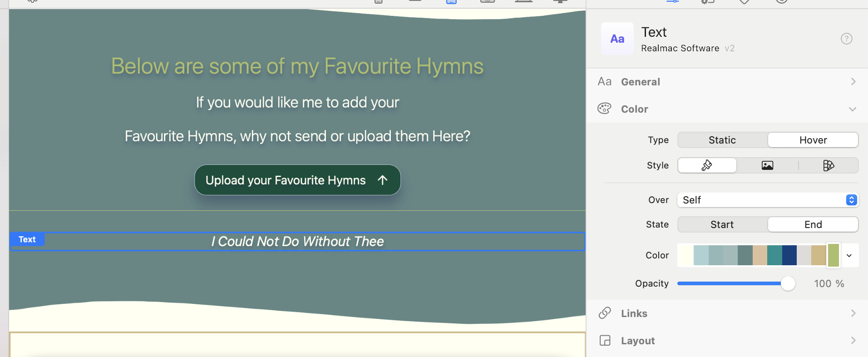Click the blue Text label tag

27,239
